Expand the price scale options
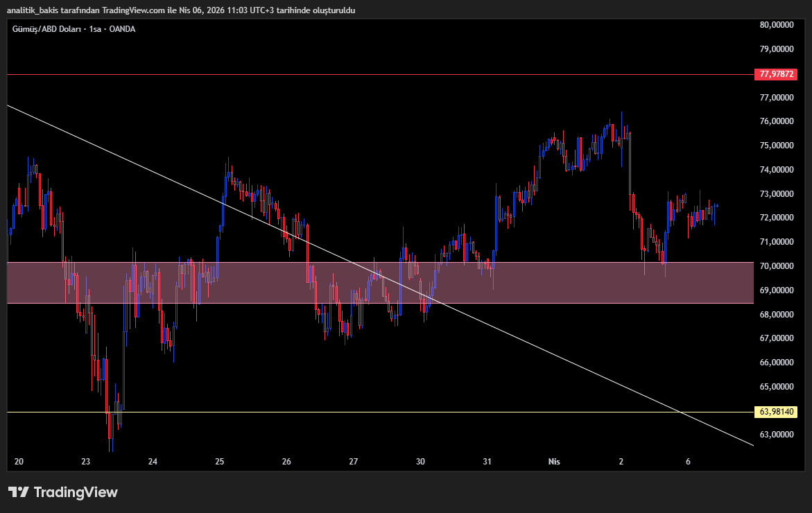Viewport: 812px width, 513px height. (x=777, y=243)
